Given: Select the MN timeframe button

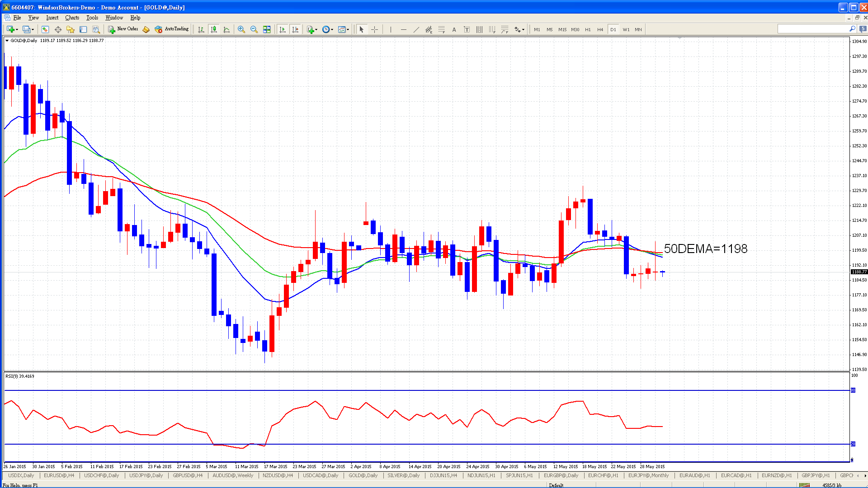Looking at the screenshot, I should click(x=638, y=29).
